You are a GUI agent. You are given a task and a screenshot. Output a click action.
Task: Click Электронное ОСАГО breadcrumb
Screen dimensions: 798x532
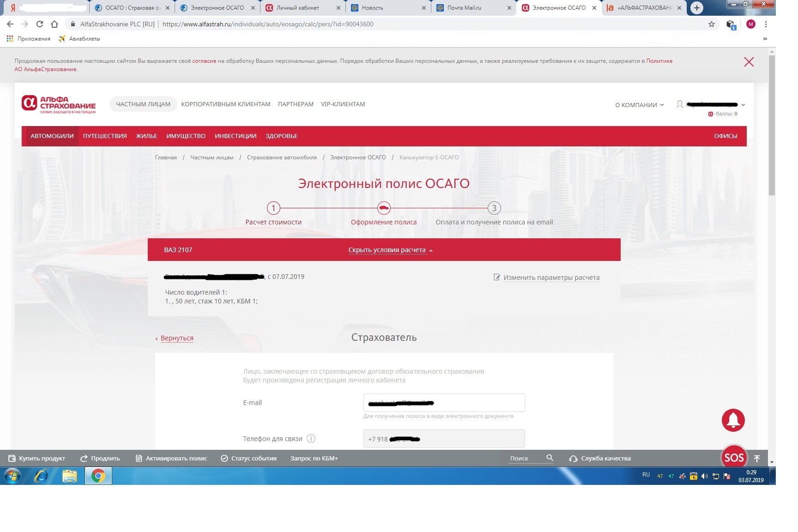[x=358, y=157]
